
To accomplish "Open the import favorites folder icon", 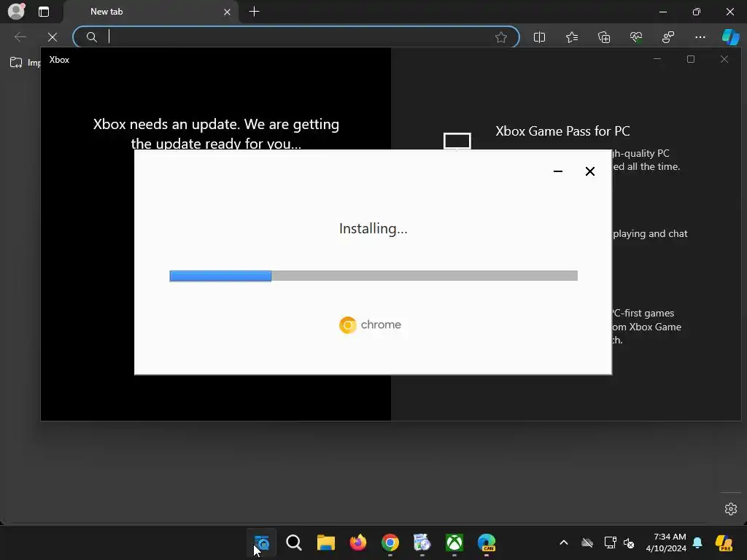I will click(16, 63).
